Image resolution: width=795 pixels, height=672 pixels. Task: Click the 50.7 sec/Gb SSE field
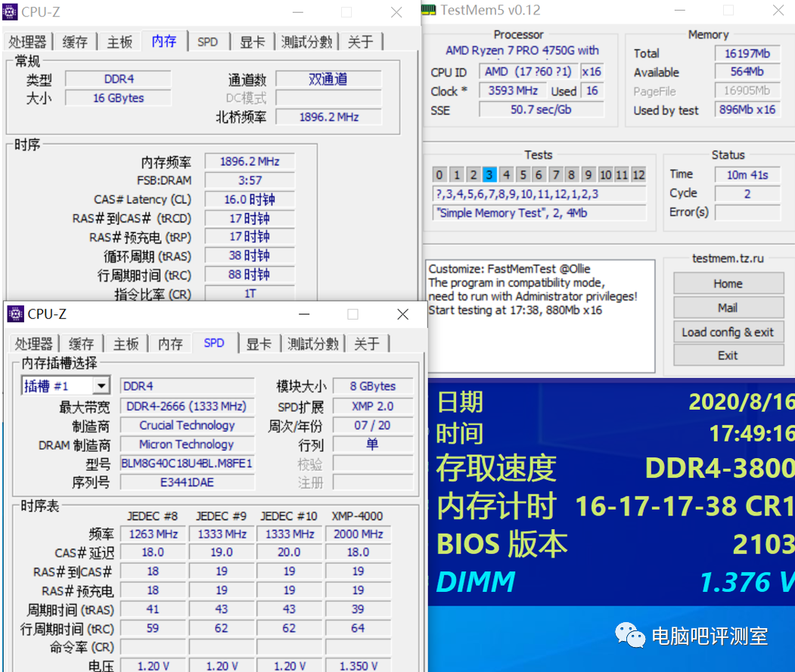(x=541, y=110)
